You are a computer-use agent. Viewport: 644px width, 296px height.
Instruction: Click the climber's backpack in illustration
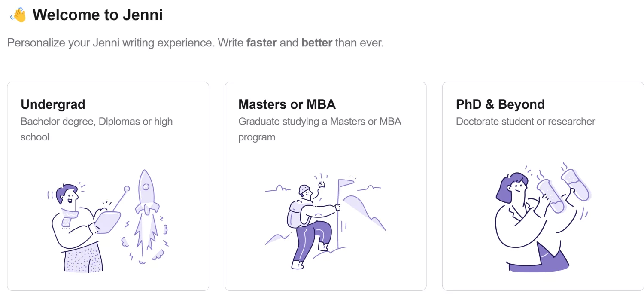point(297,214)
